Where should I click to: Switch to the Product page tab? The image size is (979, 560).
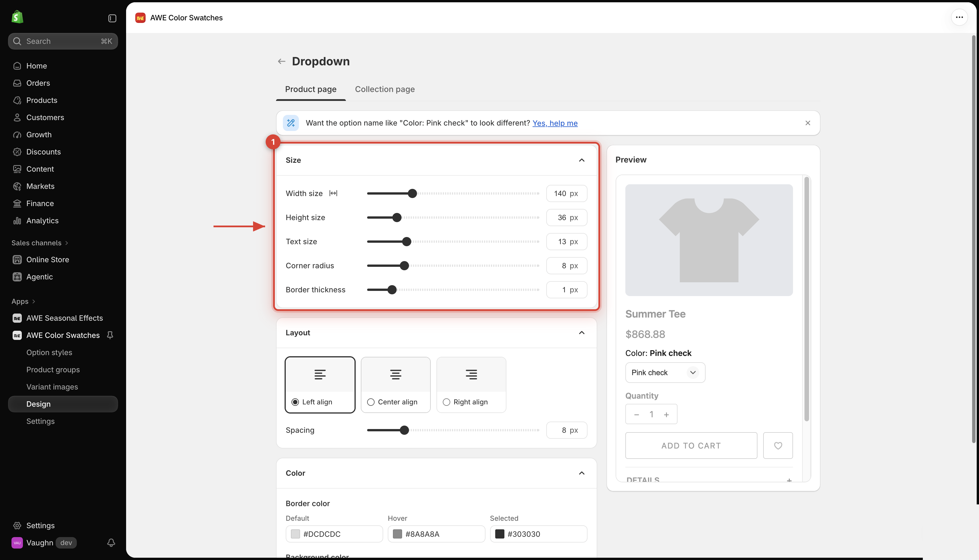(x=311, y=89)
